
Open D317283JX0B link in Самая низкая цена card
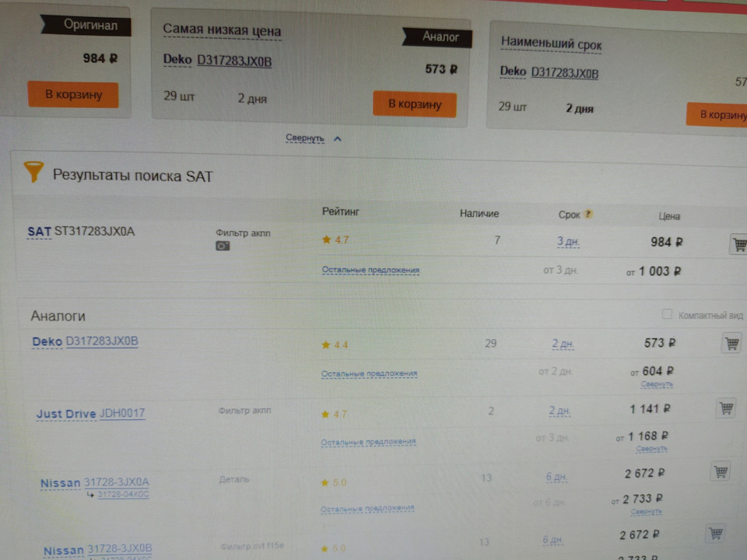234,61
